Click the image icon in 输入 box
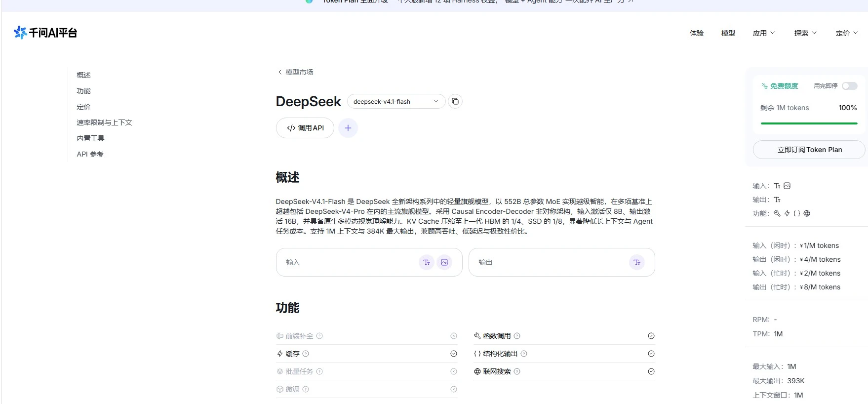 444,262
